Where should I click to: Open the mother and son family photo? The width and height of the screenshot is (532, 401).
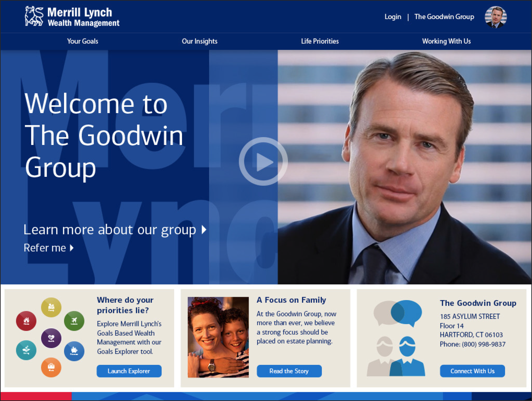pos(218,337)
